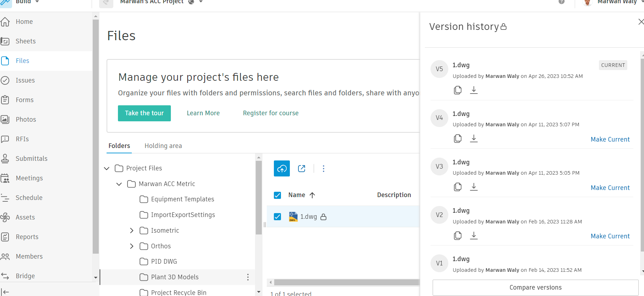Screen dimensions: 644x296
Task: Click the Compare versions button
Action: 535,287
